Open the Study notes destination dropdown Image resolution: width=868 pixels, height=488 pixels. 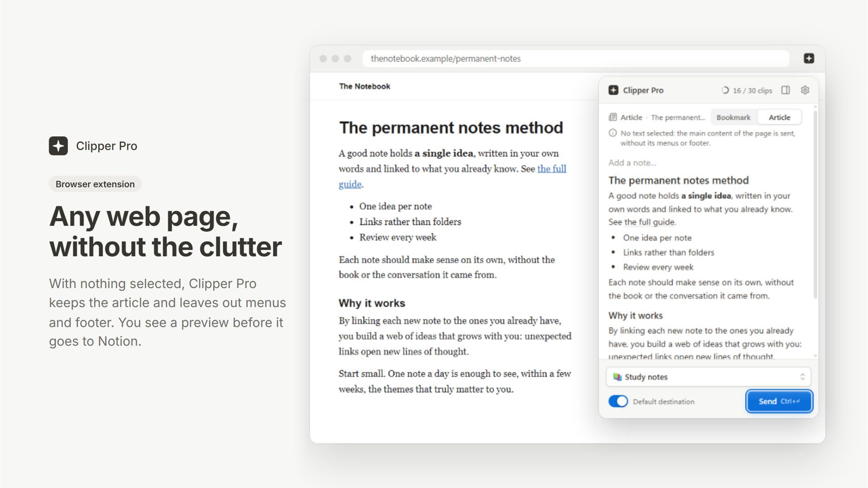[708, 377]
